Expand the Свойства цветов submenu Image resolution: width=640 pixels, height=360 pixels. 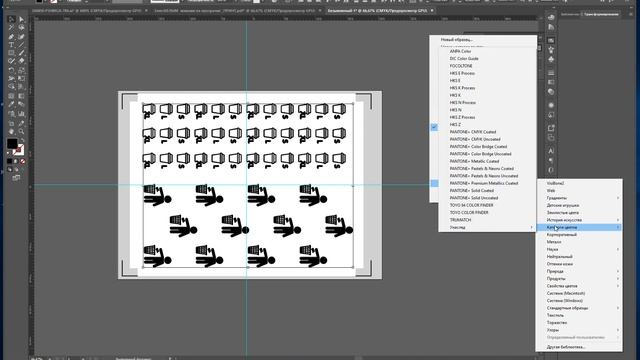pyautogui.click(x=579, y=286)
